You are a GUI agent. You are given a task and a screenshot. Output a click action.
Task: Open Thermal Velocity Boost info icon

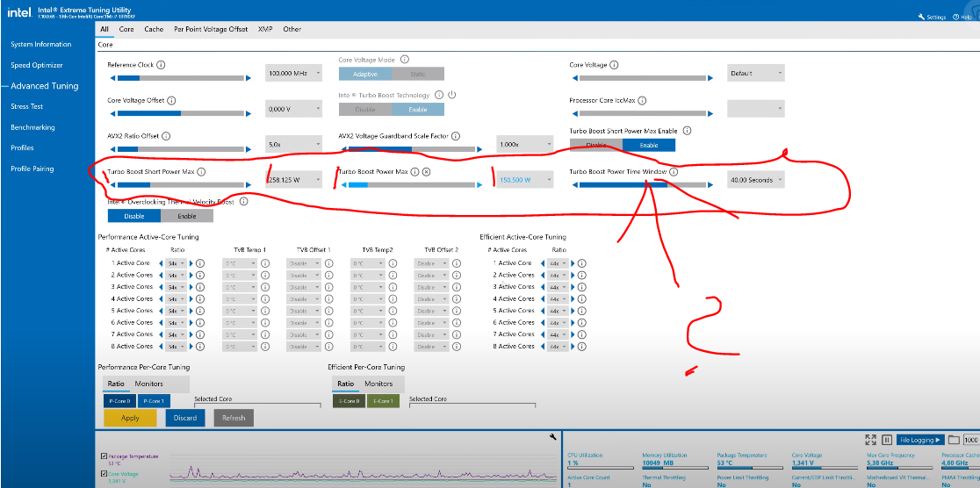click(x=244, y=201)
